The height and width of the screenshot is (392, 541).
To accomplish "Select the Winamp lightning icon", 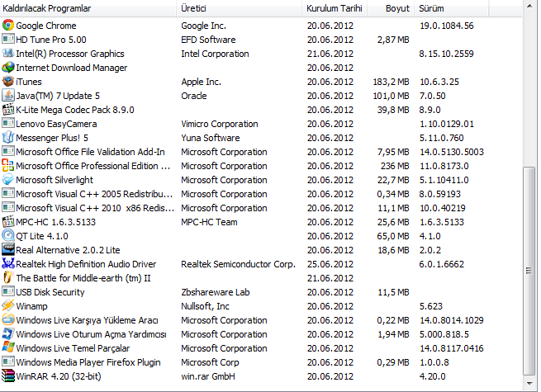I will pos(8,306).
